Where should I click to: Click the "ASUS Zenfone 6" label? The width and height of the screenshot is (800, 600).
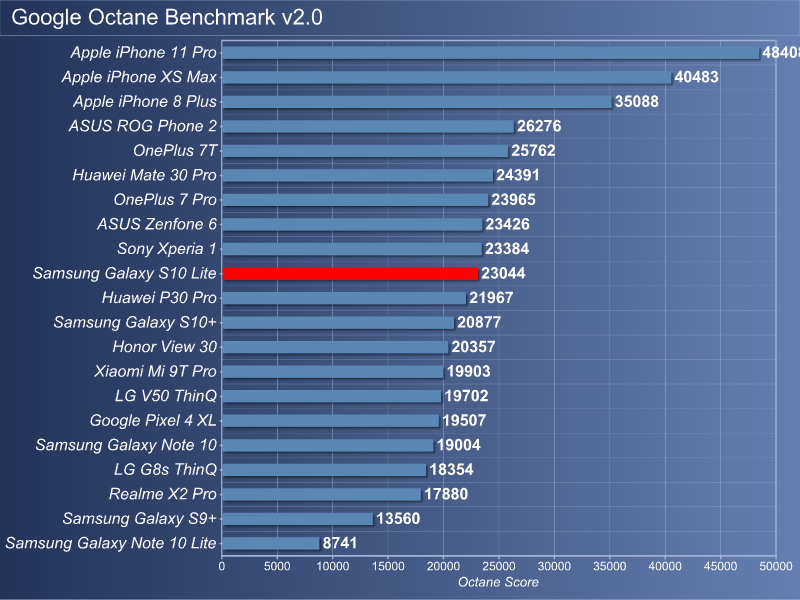tap(157, 224)
